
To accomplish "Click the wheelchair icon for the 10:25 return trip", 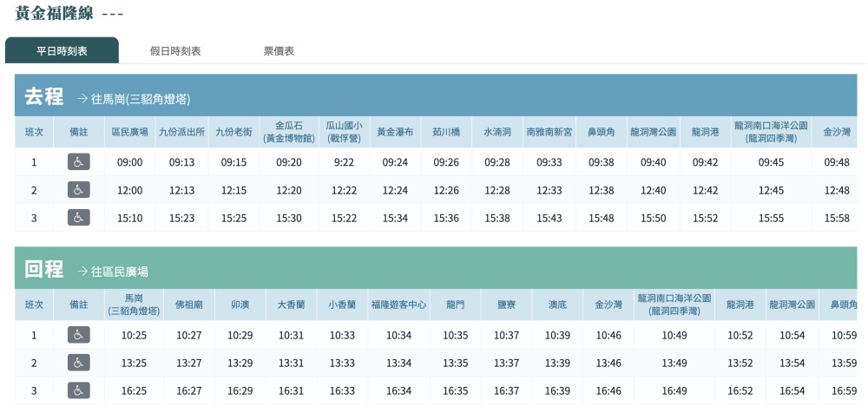I will click(x=79, y=335).
